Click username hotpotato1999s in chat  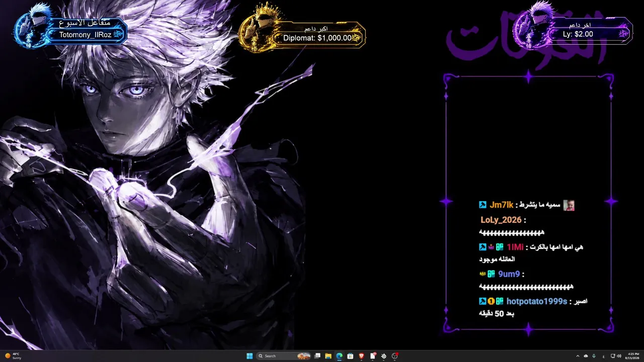point(537,301)
